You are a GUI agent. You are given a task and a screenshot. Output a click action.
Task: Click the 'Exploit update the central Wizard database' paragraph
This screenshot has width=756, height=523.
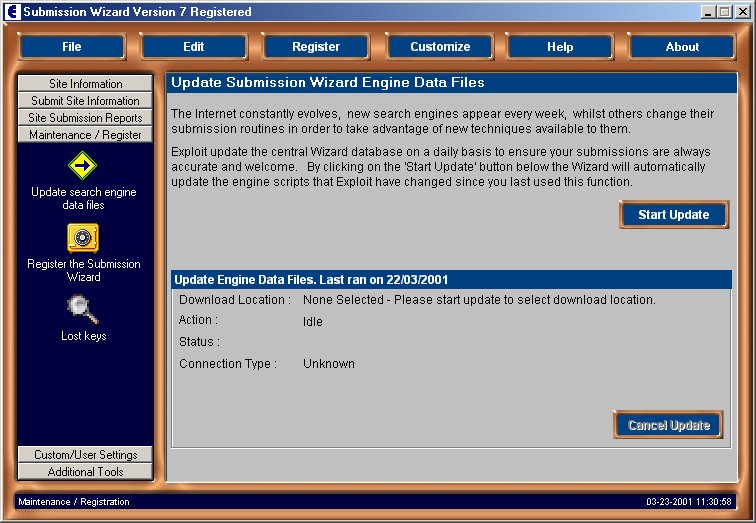441,166
